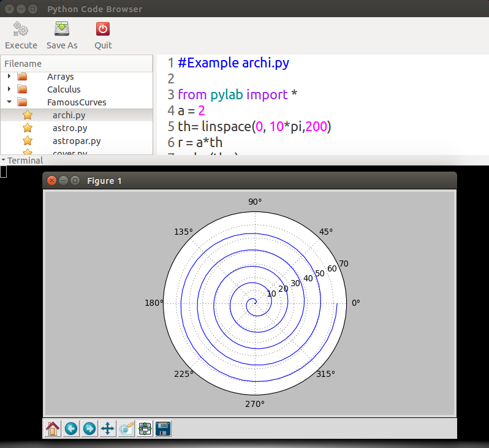
Task: Close the Figure 1 window
Action: click(x=52, y=181)
